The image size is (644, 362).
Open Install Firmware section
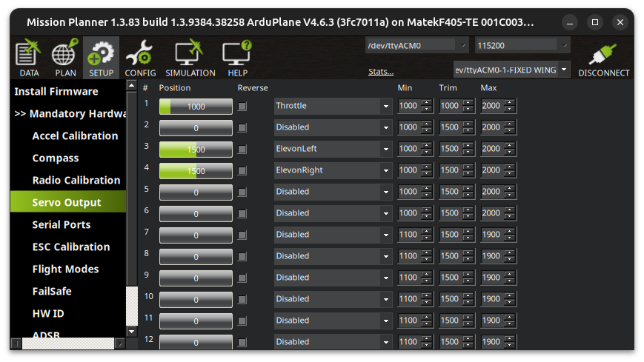pos(56,91)
